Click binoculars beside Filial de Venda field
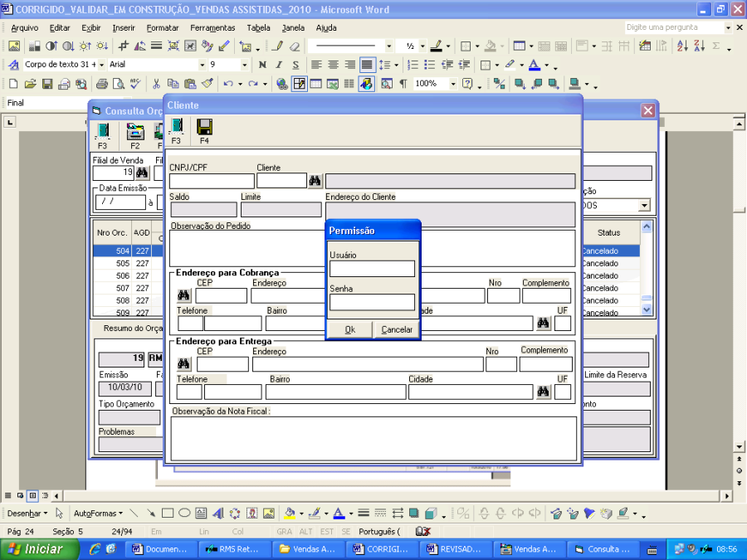This screenshot has height=560, width=747. (142, 173)
